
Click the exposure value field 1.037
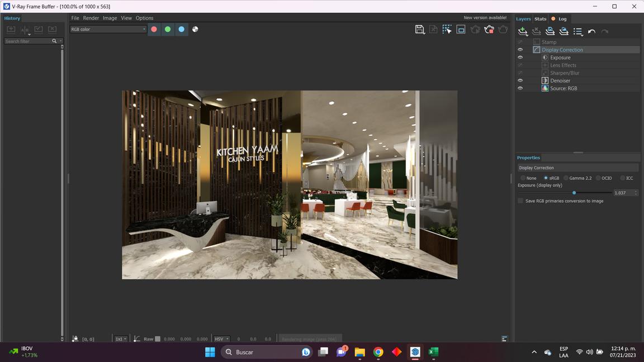pyautogui.click(x=623, y=193)
